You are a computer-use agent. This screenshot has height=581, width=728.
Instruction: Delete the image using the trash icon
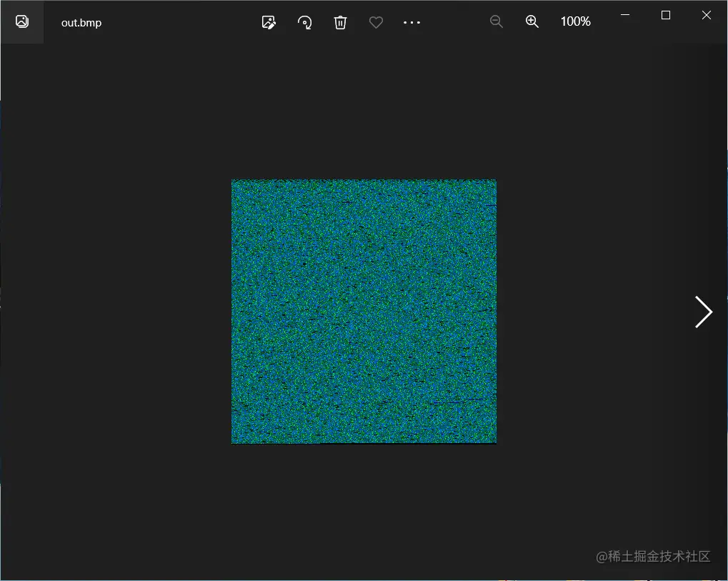pos(340,22)
